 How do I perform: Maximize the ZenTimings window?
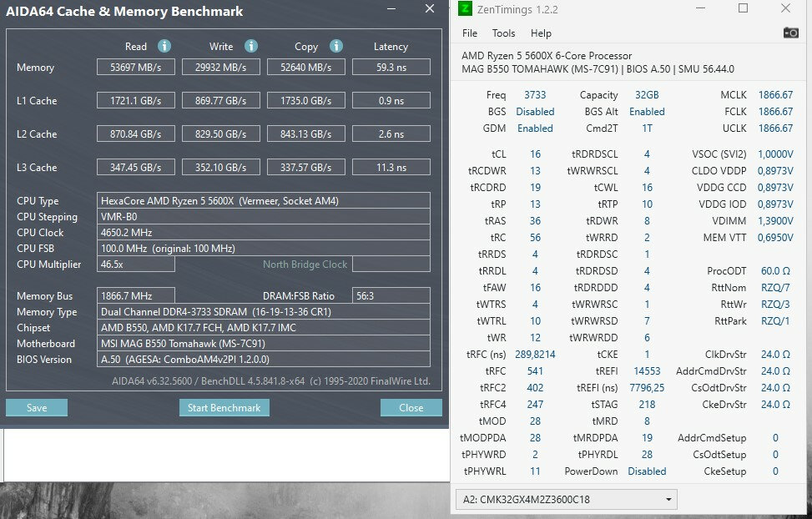pos(743,8)
